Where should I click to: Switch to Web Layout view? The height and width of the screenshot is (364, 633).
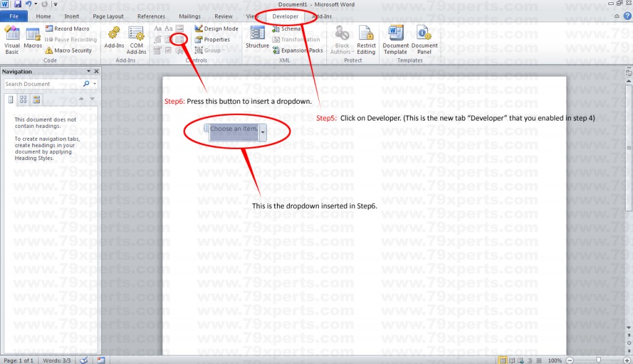[x=520, y=360]
